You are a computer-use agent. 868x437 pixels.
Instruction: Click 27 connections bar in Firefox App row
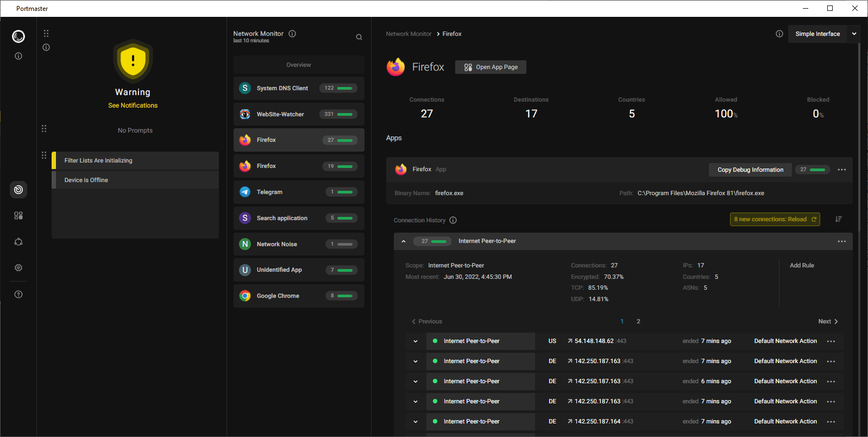click(813, 170)
